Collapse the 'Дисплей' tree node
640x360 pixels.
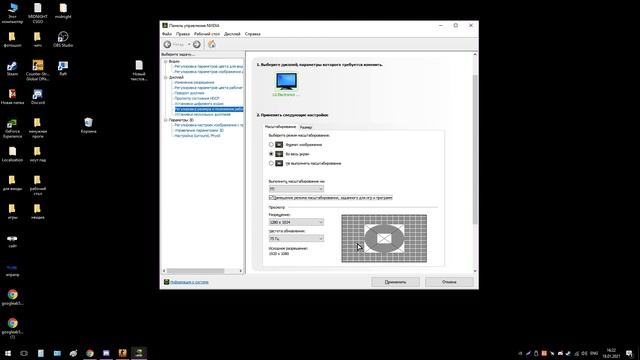(x=166, y=77)
